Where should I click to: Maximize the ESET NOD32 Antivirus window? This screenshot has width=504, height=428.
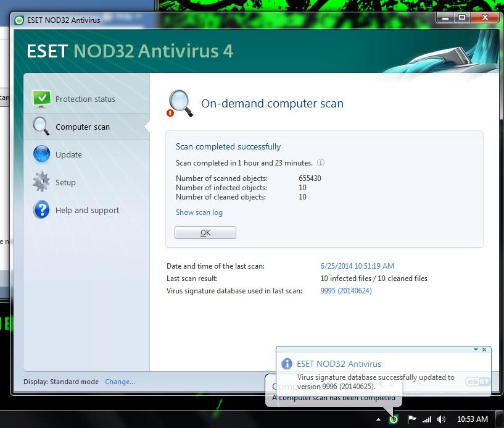[462, 18]
